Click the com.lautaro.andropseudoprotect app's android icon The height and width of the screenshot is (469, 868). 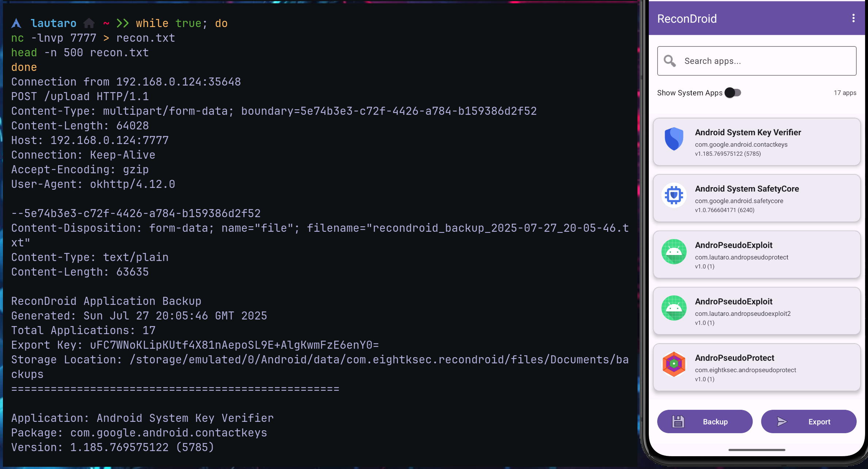coord(674,251)
